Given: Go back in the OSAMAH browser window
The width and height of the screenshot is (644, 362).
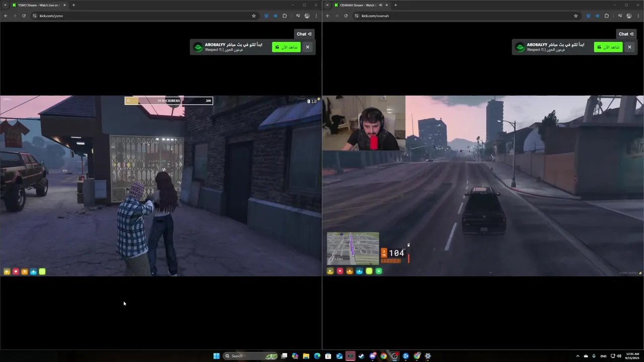Looking at the screenshot, I should point(328,16).
